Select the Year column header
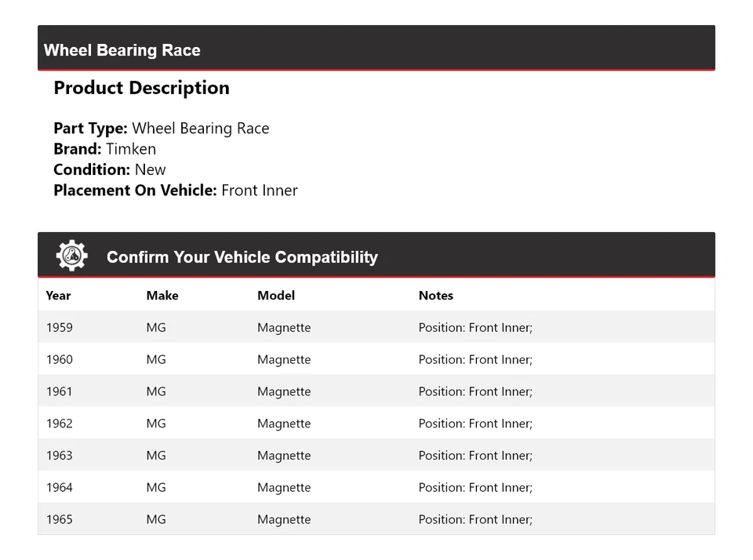753x560 pixels. 58,296
